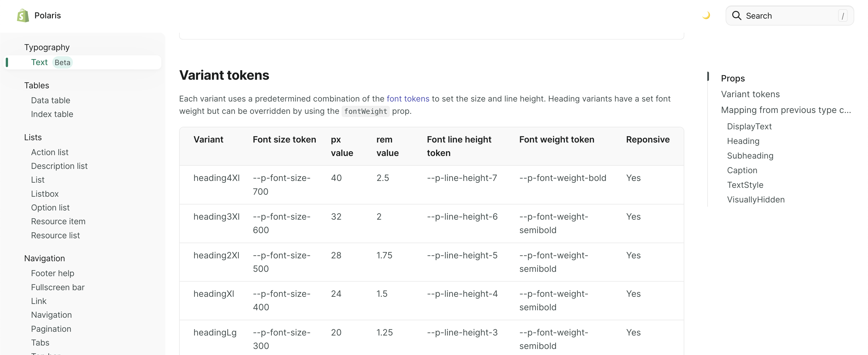Screen dimensions: 868x355
Task: Open Mapping from previous type components section
Action: pos(785,110)
